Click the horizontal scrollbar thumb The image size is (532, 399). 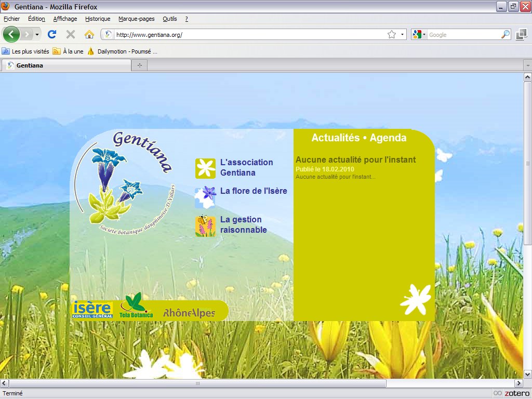click(197, 383)
